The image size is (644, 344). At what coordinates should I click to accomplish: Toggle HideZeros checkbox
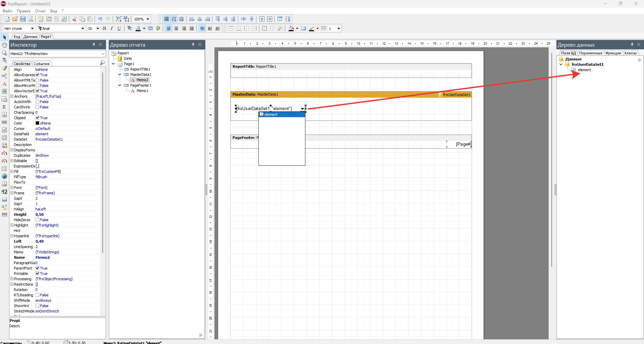point(38,220)
